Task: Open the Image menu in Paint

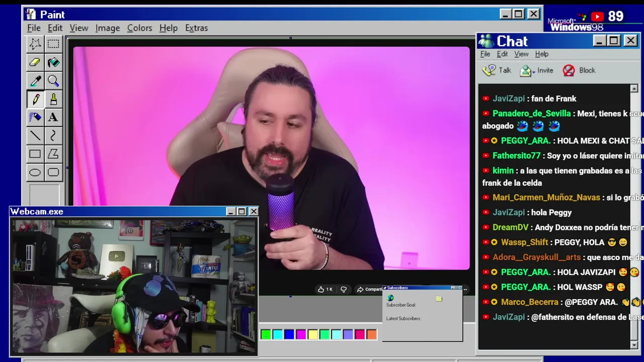Action: click(108, 28)
